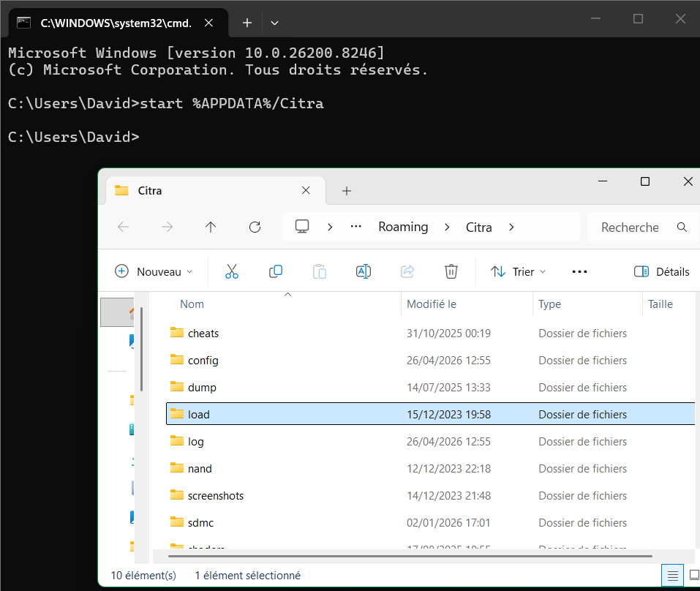The width and height of the screenshot is (700, 591).
Task: Select the config folder
Action: [203, 360]
